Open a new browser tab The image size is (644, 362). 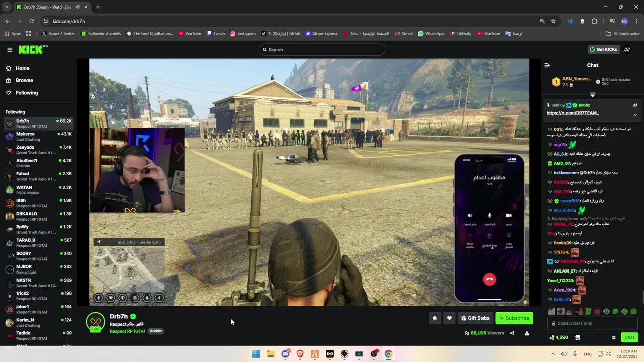tap(98, 7)
